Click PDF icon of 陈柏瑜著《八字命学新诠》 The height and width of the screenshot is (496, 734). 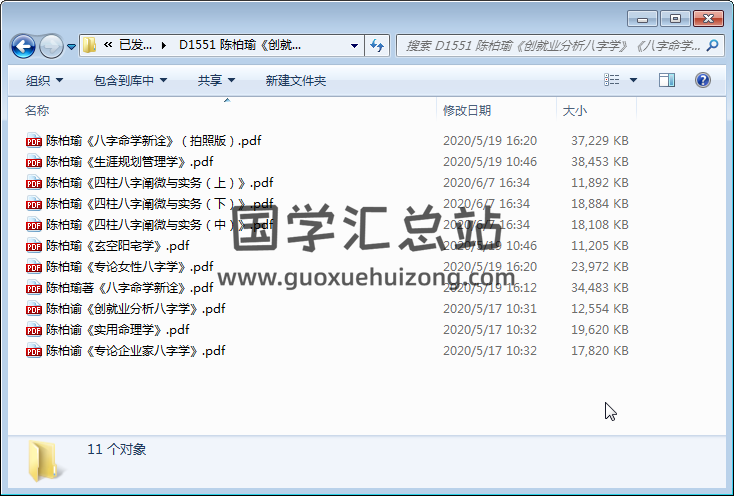pos(34,288)
